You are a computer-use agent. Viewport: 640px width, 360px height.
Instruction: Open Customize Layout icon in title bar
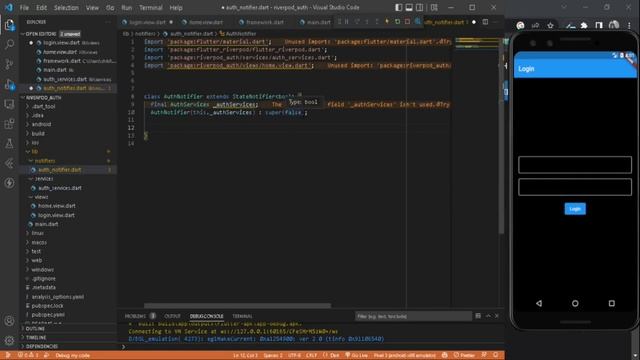click(x=434, y=7)
